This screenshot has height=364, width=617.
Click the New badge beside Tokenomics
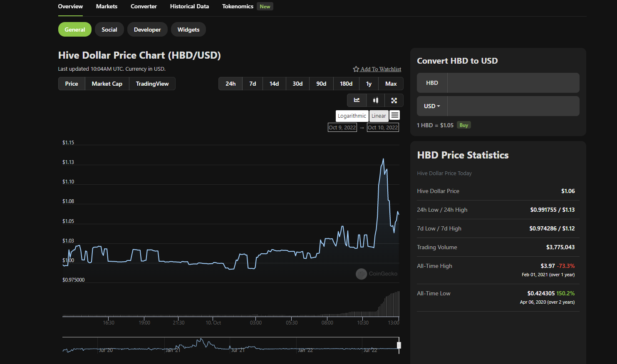click(x=265, y=7)
